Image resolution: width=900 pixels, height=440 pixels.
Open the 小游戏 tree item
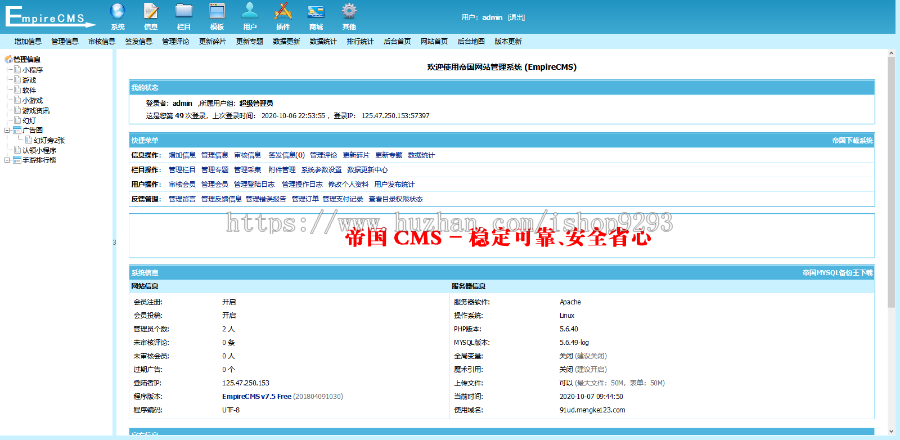33,100
